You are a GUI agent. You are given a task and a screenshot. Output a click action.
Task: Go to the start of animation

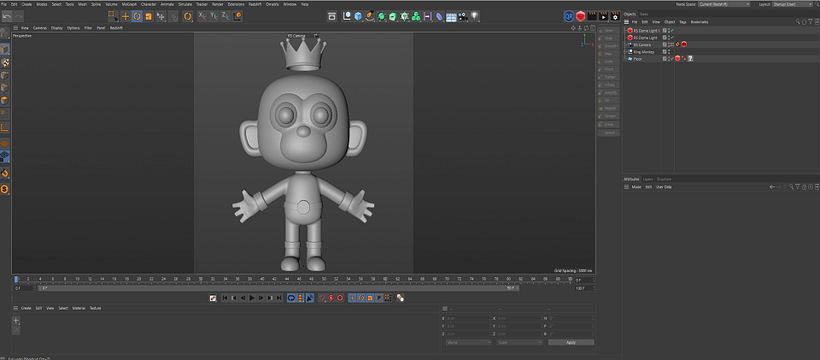tap(225, 298)
